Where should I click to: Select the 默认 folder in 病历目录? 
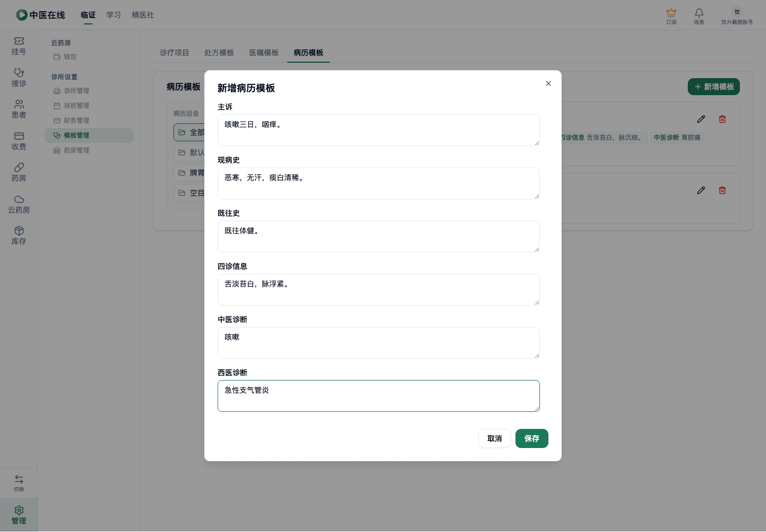click(189, 153)
